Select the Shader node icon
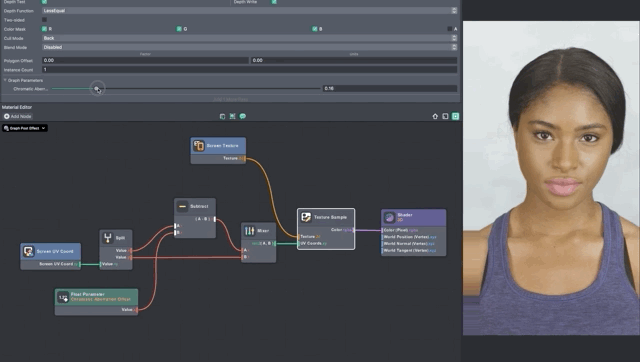 (389, 217)
